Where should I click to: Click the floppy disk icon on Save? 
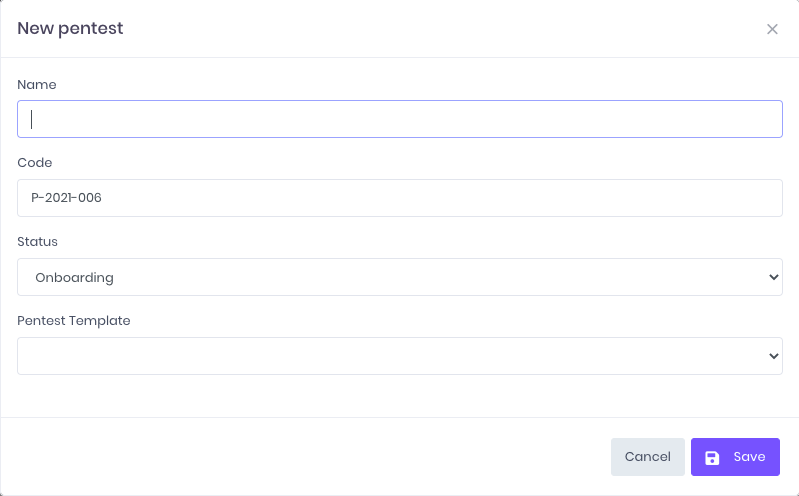pos(712,457)
